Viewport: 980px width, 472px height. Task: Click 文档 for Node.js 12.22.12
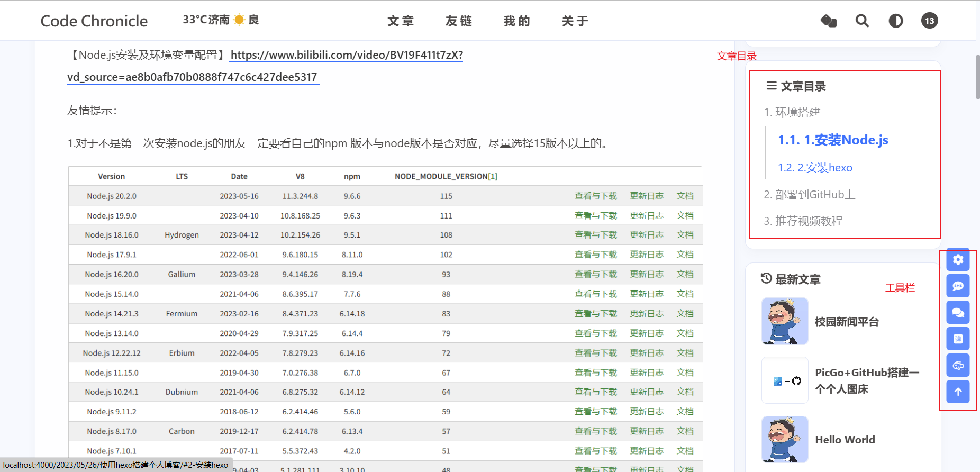pyautogui.click(x=685, y=353)
